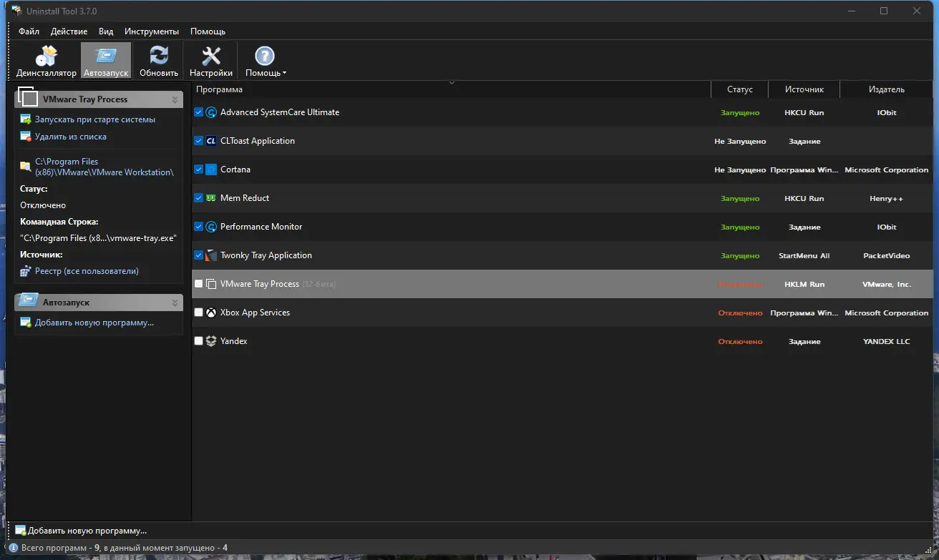Enable VMware Tray Process checkbox
The image size is (939, 560).
tap(199, 284)
